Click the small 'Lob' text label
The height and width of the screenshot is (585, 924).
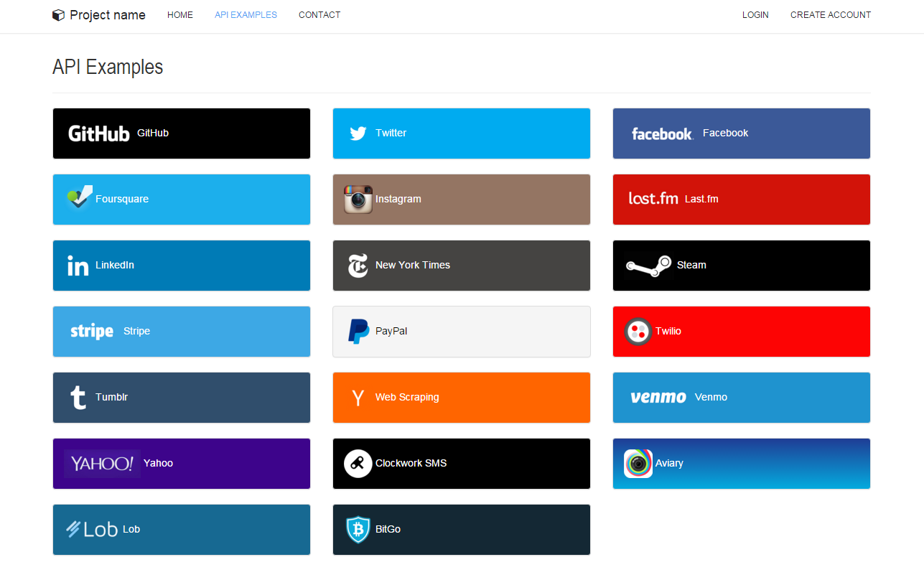tap(131, 529)
